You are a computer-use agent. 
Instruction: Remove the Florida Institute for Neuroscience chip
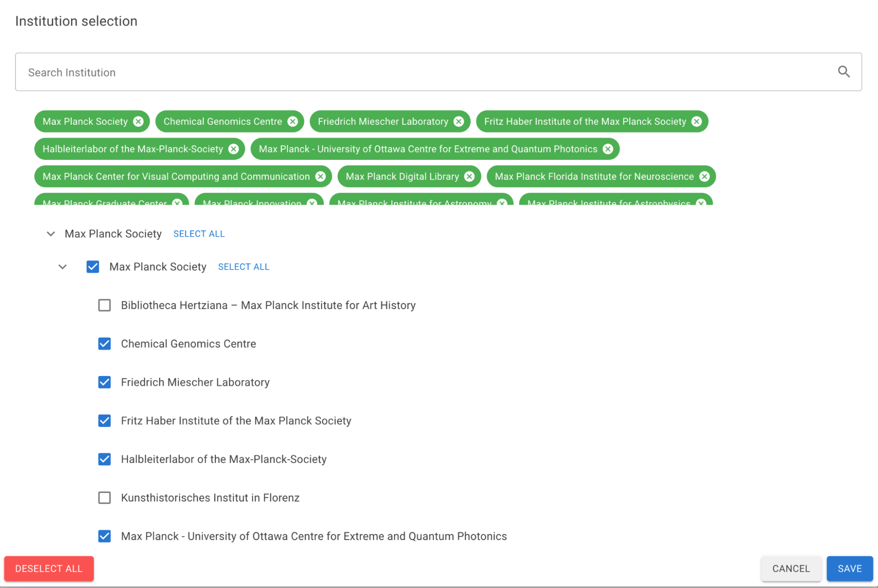pos(705,177)
